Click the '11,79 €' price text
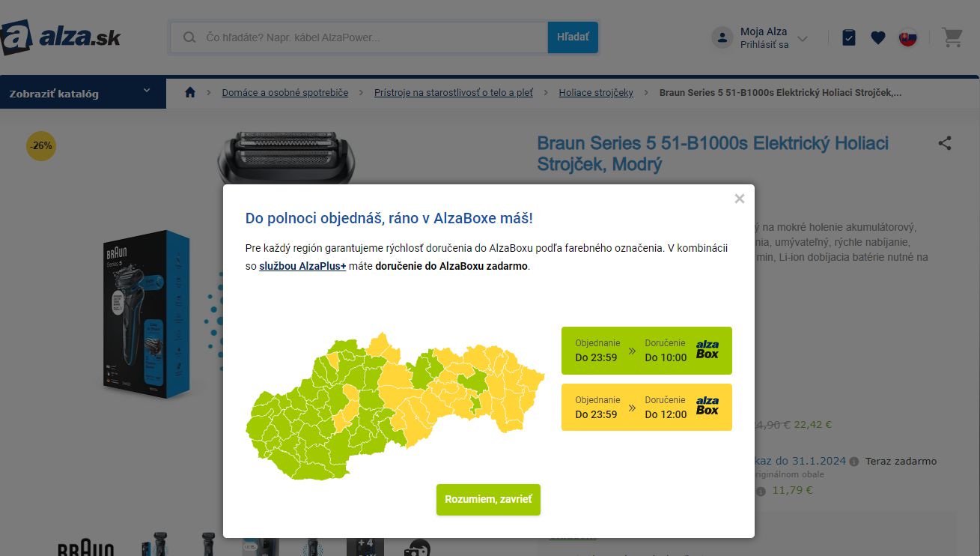The width and height of the screenshot is (980, 556). (x=792, y=491)
